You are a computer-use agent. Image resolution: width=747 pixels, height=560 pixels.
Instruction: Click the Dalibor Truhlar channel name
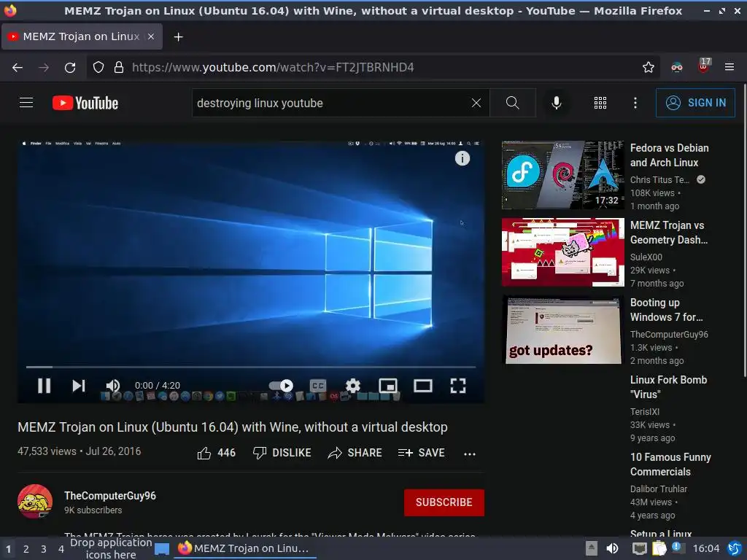[659, 489]
